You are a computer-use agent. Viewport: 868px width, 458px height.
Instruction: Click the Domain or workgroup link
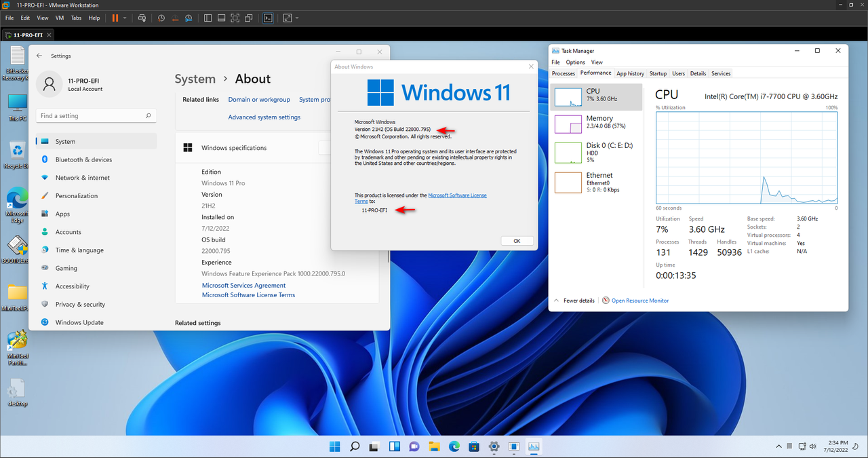pyautogui.click(x=259, y=100)
